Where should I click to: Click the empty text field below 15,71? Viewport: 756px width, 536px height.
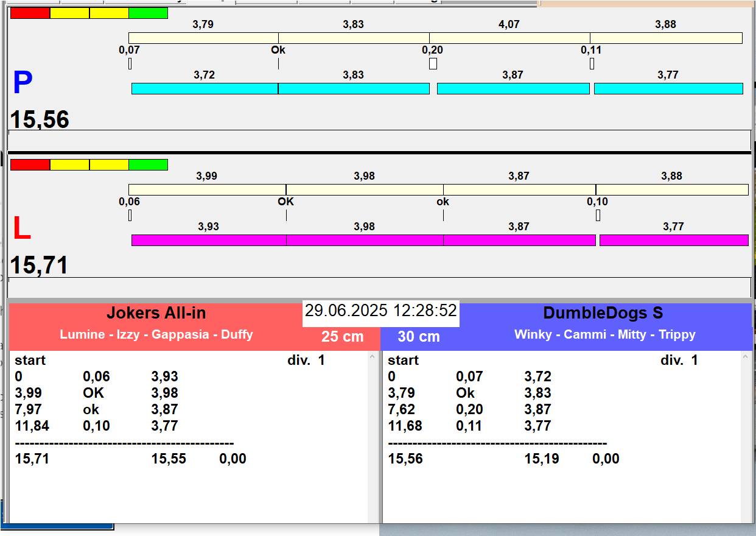[x=379, y=286]
